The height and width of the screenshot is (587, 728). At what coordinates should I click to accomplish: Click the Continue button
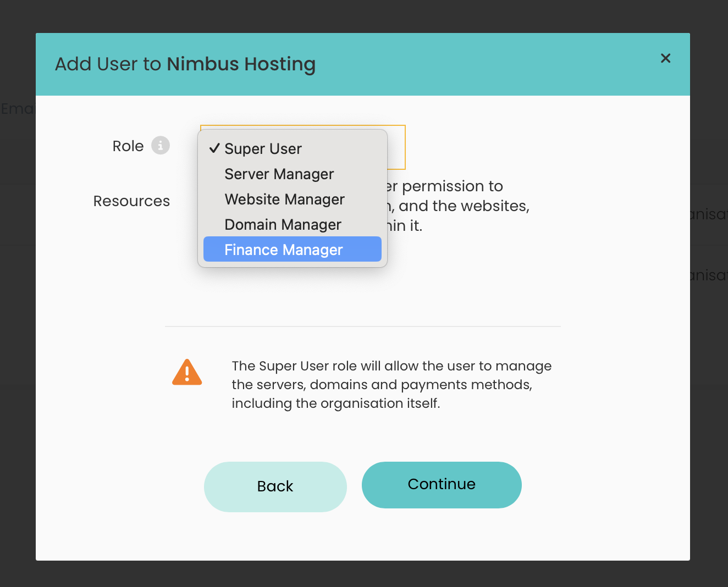(x=442, y=485)
